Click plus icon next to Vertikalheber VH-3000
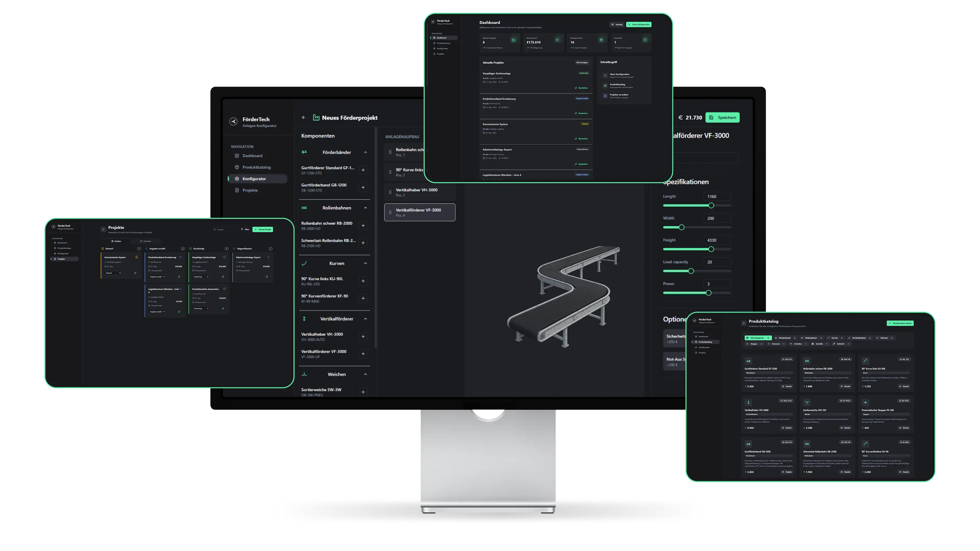The width and height of the screenshot is (980, 551). point(363,337)
